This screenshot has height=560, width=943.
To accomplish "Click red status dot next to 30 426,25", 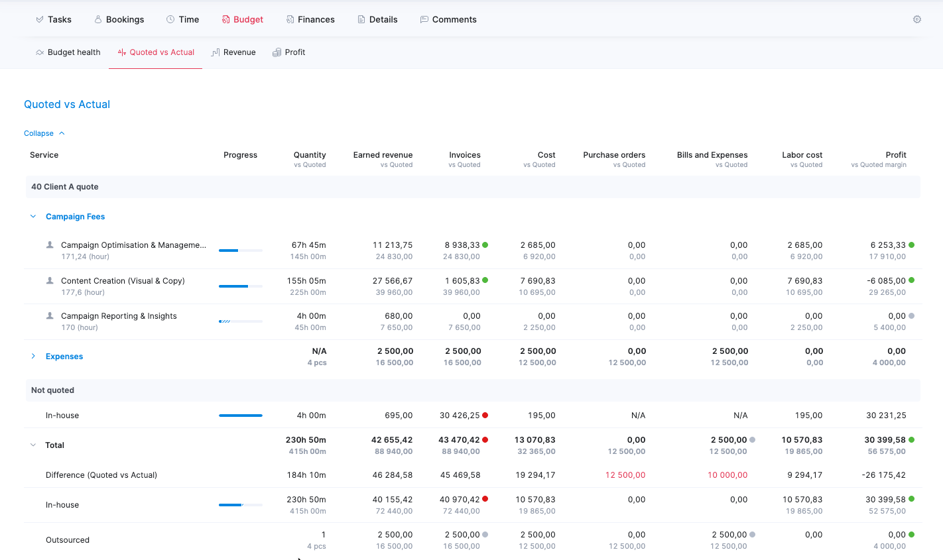I will (485, 416).
